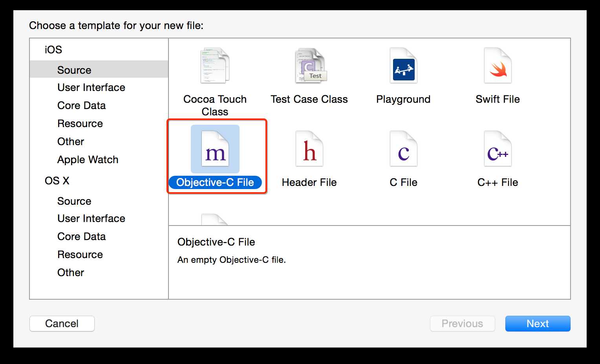Click the Playground label text

pyautogui.click(x=403, y=99)
